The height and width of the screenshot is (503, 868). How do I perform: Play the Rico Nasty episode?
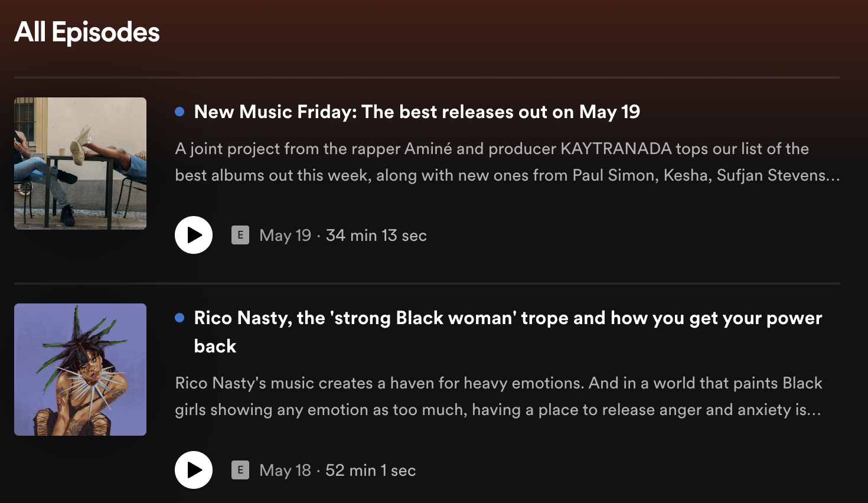[x=194, y=470]
